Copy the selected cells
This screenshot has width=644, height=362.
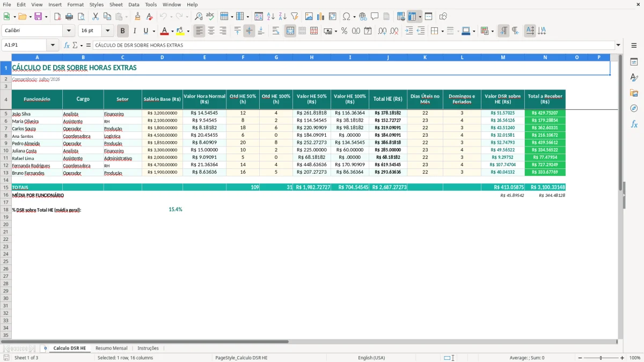[107, 17]
